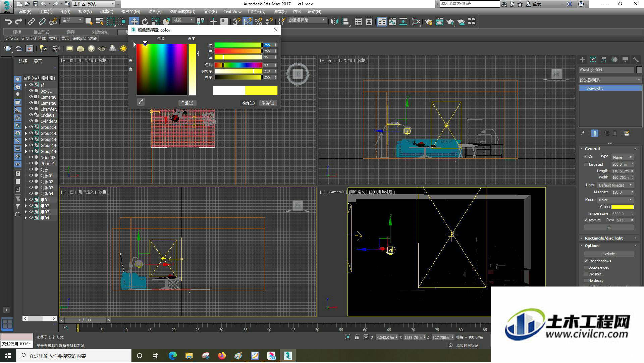Click the Remove Modifier trash icon

615,134
